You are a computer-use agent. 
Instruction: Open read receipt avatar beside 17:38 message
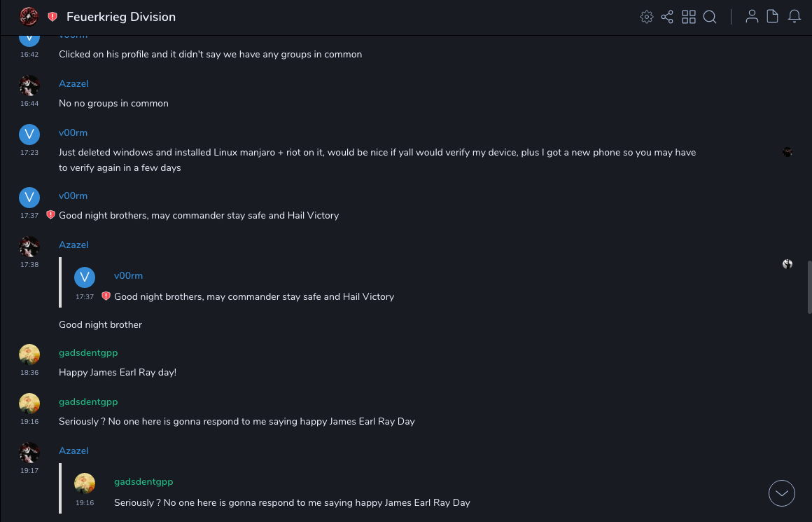[787, 264]
